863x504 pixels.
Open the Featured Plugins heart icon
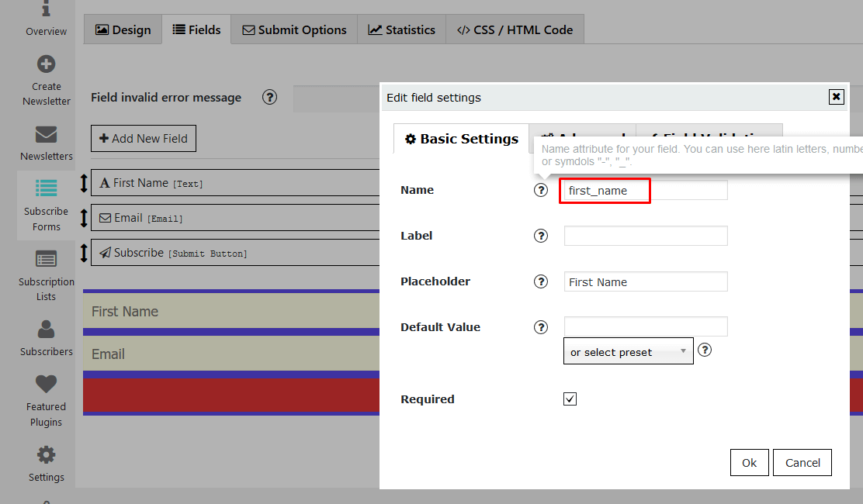pos(47,384)
